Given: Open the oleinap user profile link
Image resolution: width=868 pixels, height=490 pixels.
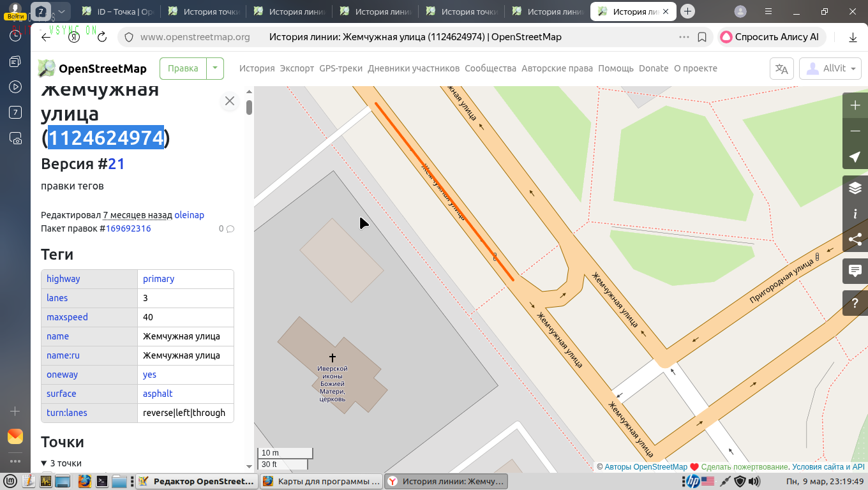Looking at the screenshot, I should coord(189,215).
